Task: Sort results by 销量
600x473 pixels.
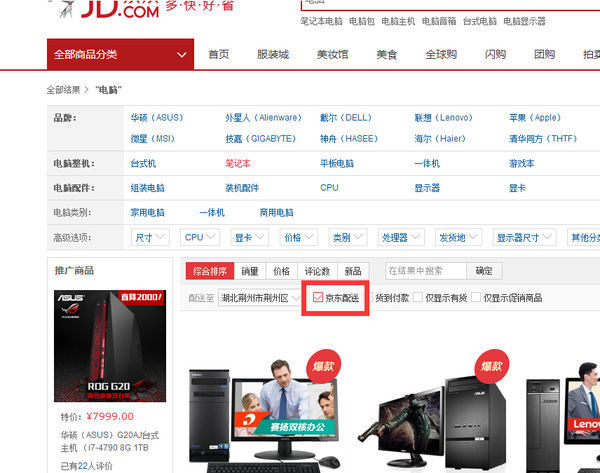Action: (x=250, y=271)
